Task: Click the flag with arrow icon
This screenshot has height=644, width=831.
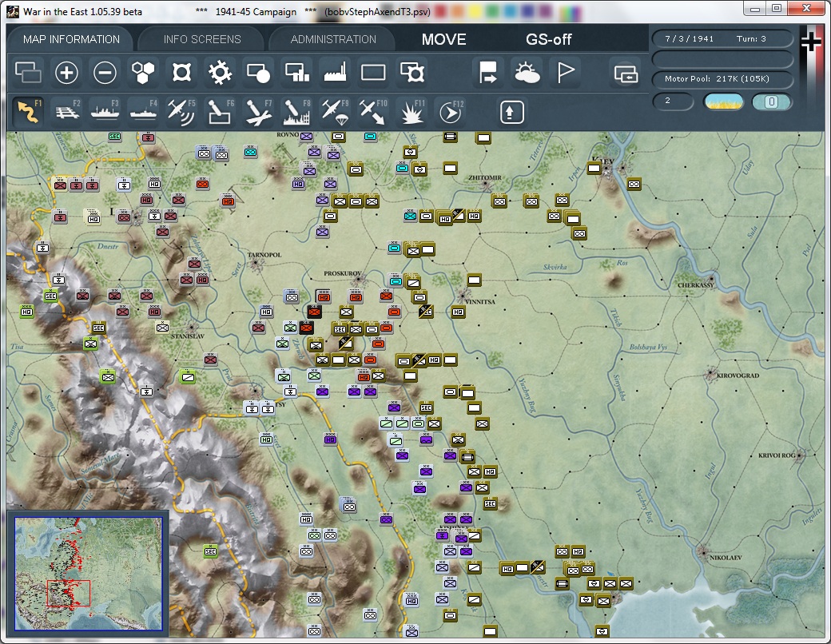Action: pyautogui.click(x=487, y=72)
